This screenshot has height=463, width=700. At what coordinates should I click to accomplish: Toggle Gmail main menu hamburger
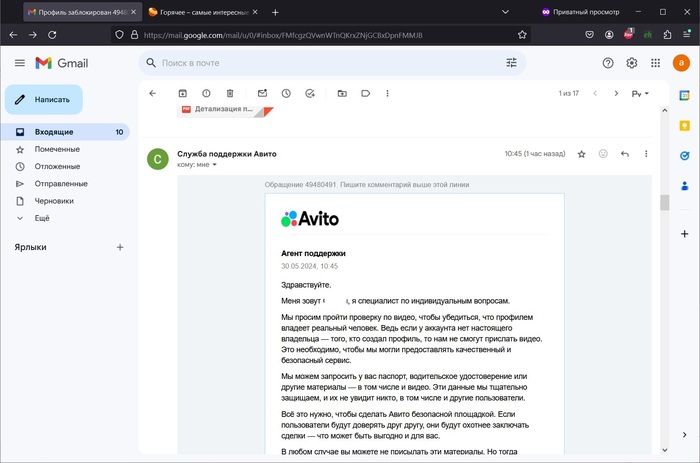pos(19,63)
